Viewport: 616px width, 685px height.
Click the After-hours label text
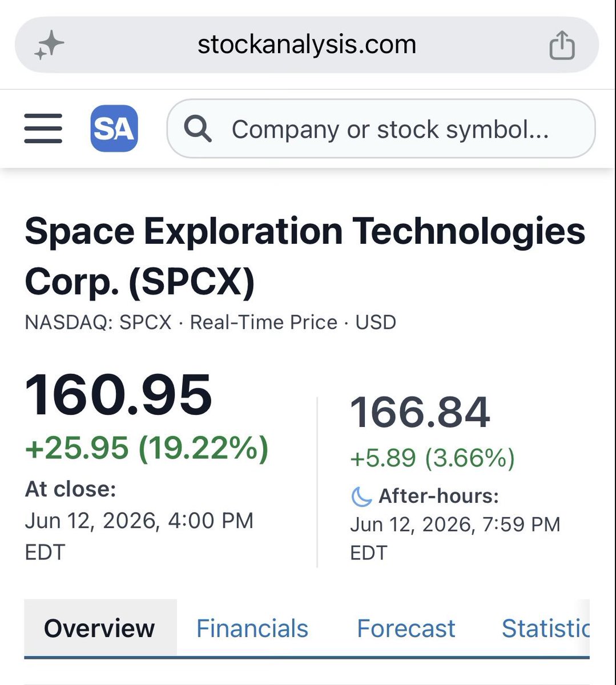pyautogui.click(x=438, y=496)
